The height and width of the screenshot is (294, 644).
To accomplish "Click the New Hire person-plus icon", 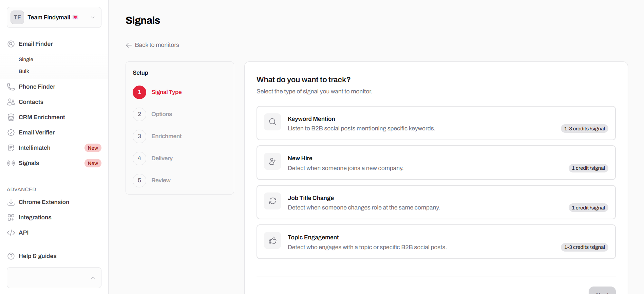I will 272,162.
